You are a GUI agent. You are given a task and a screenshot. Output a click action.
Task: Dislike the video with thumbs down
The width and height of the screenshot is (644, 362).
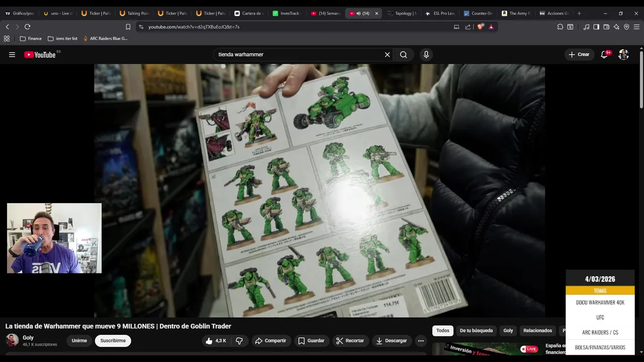(239, 341)
